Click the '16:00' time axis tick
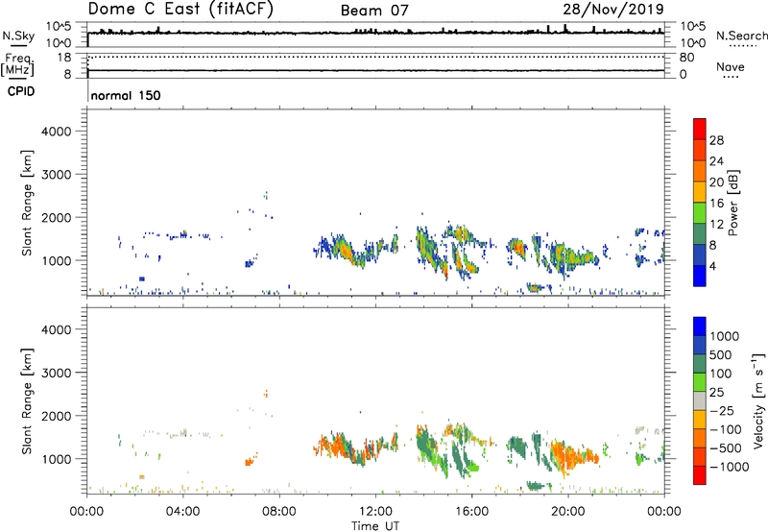The height and width of the screenshot is (532, 768). 471,512
